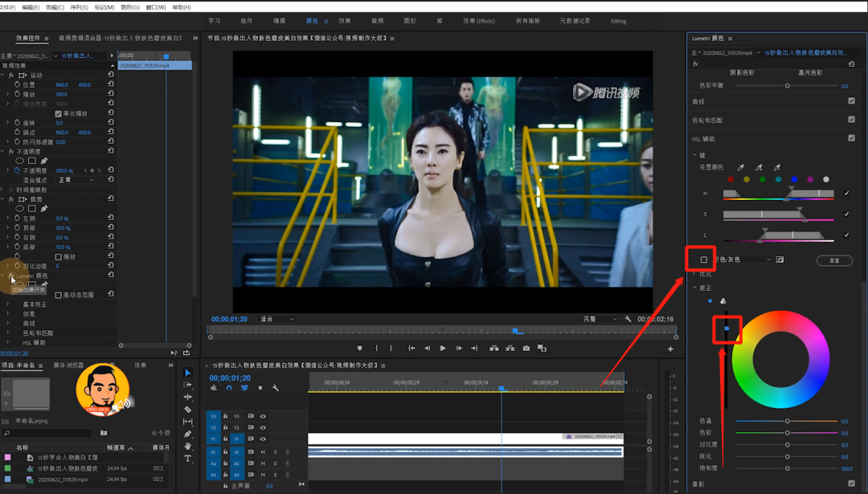Select the Track Select Forward tool
Screen dimensions: 868x494
187,385
